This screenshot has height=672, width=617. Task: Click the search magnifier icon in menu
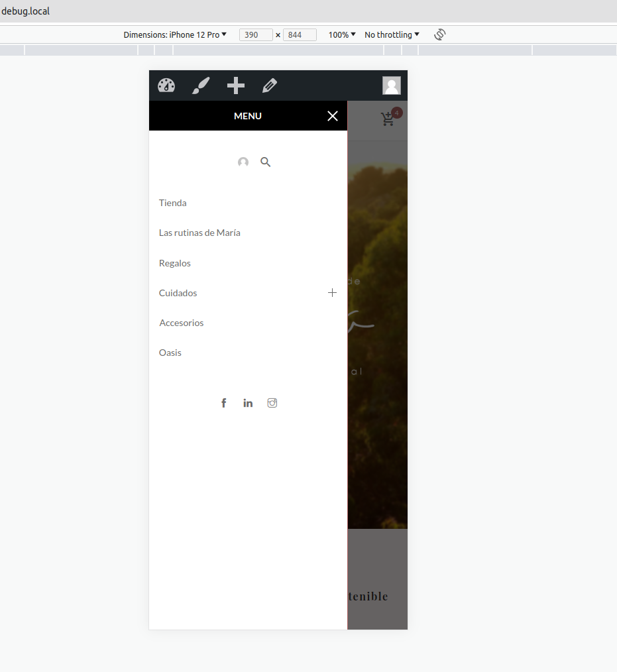pos(266,162)
